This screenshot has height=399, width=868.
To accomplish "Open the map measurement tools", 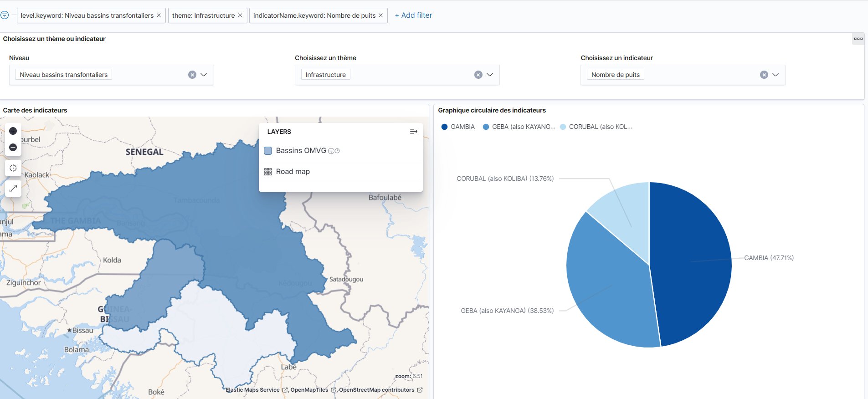I will pyautogui.click(x=13, y=189).
